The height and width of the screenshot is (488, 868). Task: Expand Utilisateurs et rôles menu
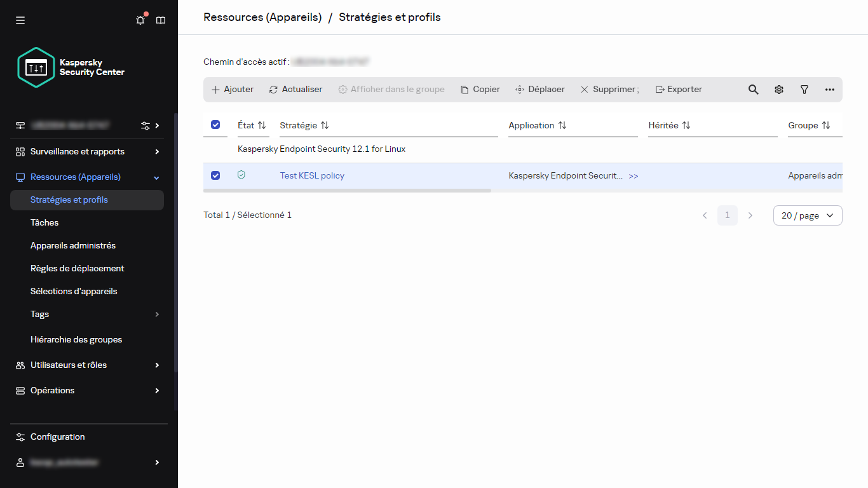pyautogui.click(x=157, y=365)
